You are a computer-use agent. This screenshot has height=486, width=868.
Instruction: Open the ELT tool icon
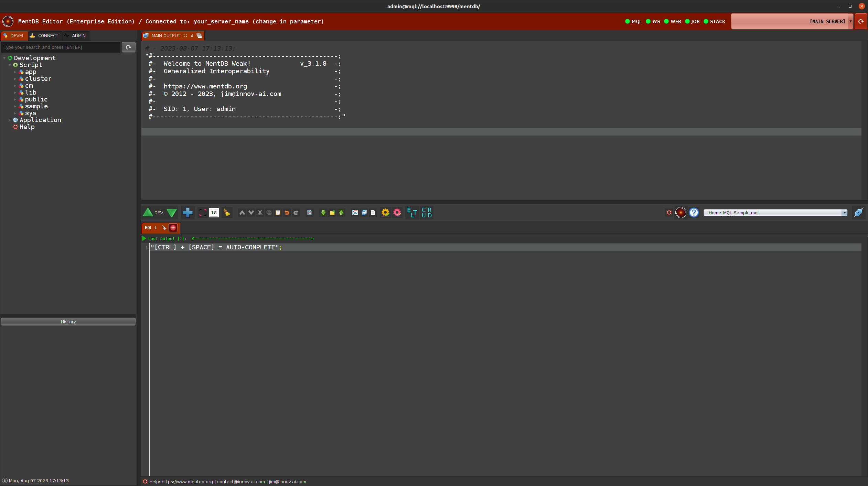[x=412, y=213]
